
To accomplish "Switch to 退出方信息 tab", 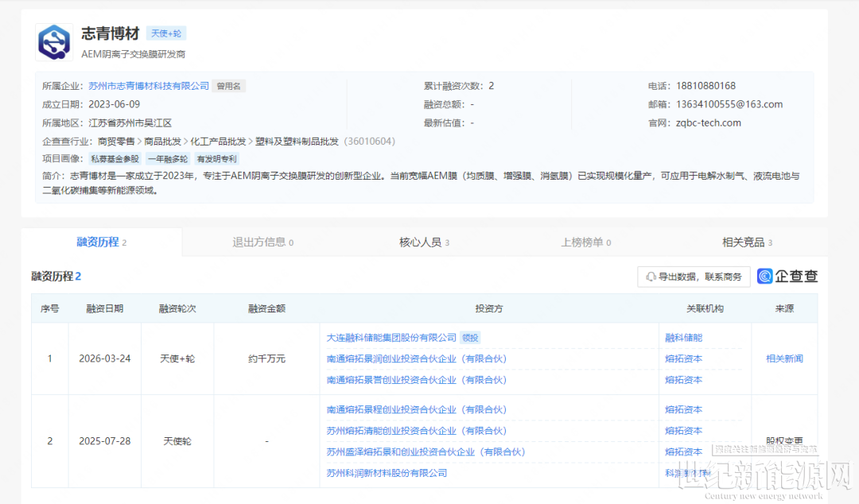I will [262, 242].
